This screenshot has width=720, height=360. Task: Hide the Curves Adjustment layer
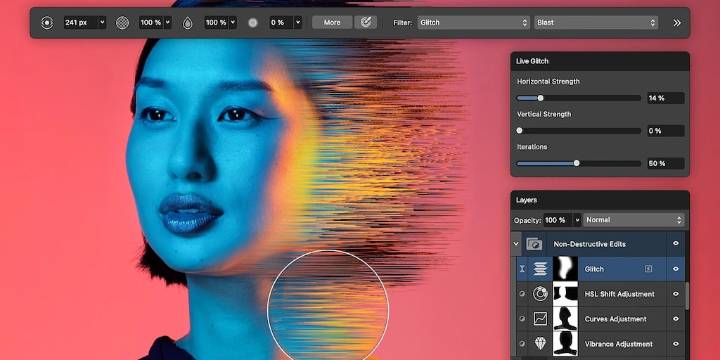675,319
